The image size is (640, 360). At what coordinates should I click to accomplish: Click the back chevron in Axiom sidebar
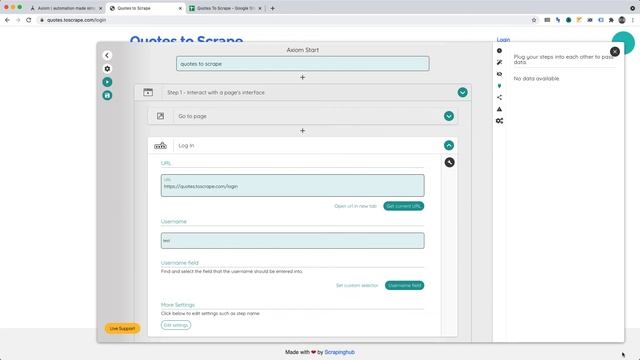click(107, 56)
